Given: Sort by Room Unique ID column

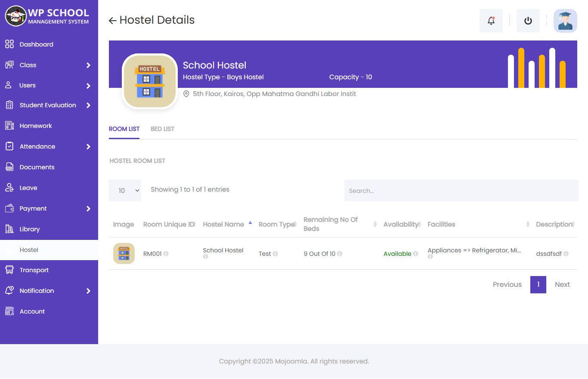Looking at the screenshot, I should 169,224.
